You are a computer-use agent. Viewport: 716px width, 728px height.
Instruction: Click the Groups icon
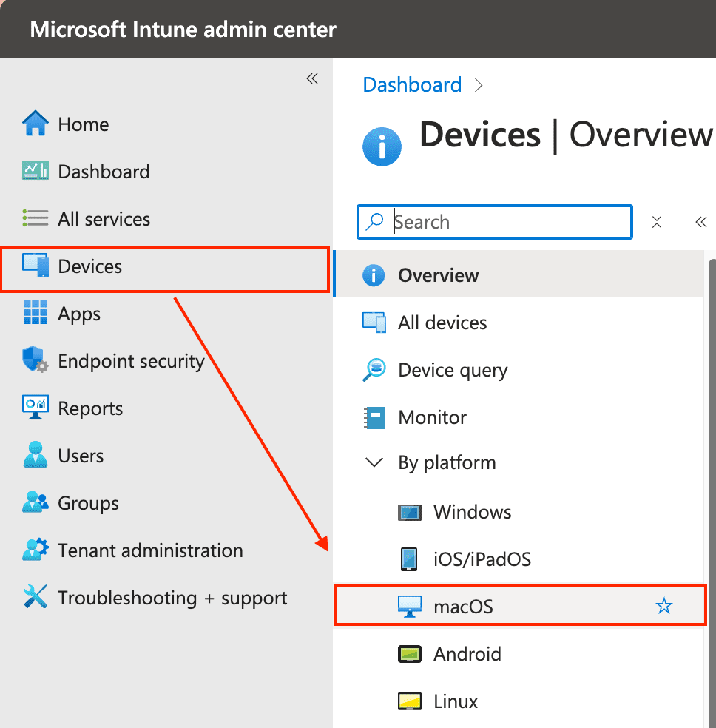pos(34,502)
